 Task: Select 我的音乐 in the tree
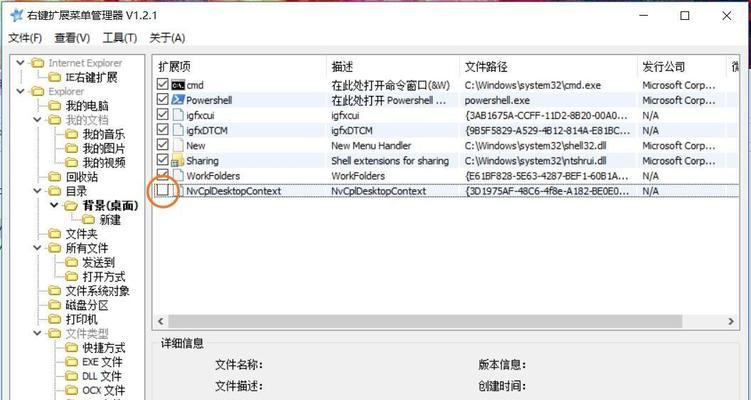point(104,134)
